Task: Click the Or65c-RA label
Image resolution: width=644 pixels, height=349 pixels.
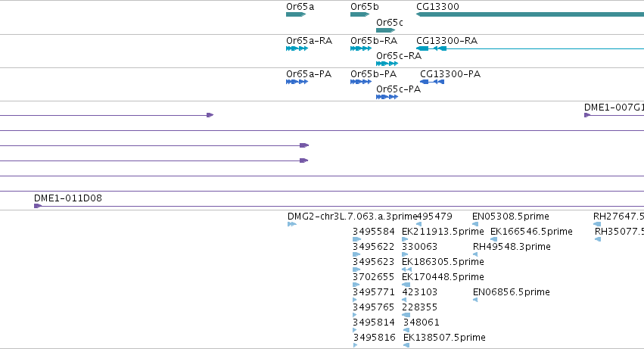Action: (399, 56)
